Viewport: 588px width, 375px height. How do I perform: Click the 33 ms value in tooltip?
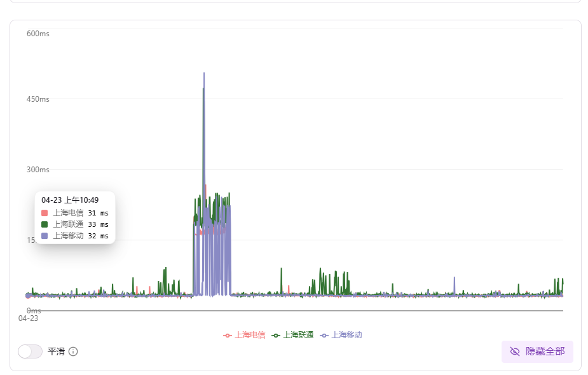coord(99,224)
